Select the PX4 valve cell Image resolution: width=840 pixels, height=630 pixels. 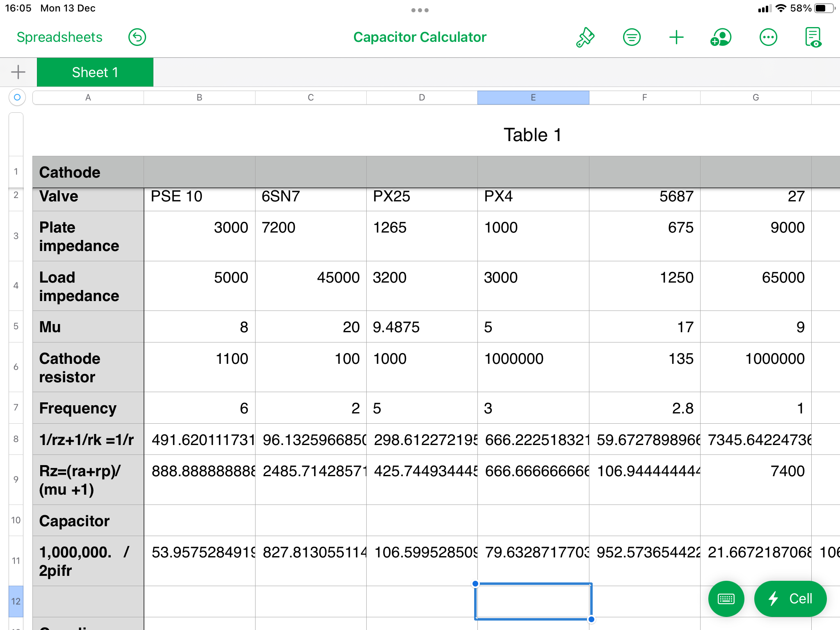tap(533, 196)
